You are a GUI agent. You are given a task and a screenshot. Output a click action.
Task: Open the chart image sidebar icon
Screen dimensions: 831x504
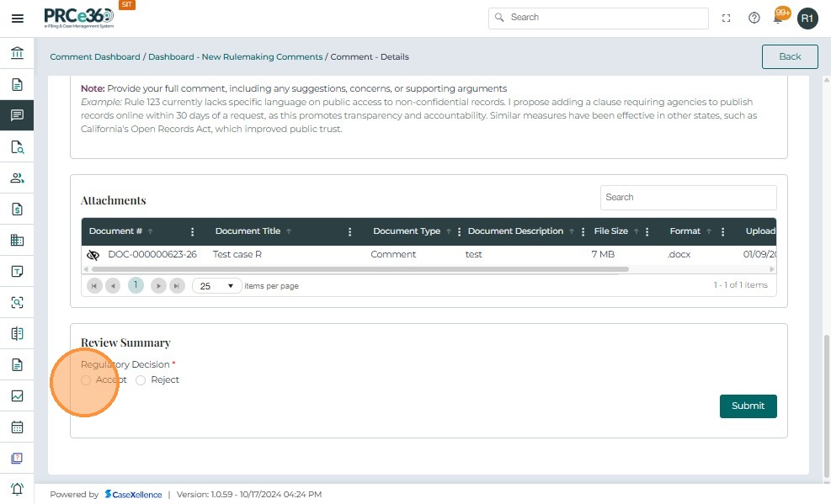coord(17,395)
